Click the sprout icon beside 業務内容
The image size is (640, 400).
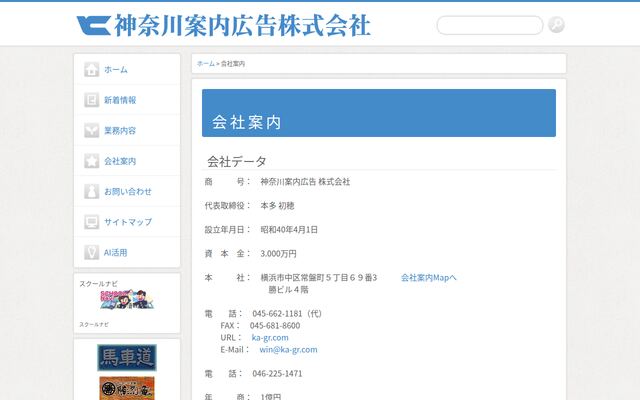pyautogui.click(x=91, y=130)
